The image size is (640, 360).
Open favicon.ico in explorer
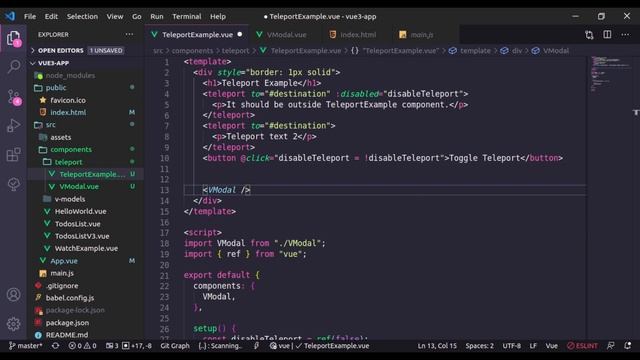click(86, 100)
